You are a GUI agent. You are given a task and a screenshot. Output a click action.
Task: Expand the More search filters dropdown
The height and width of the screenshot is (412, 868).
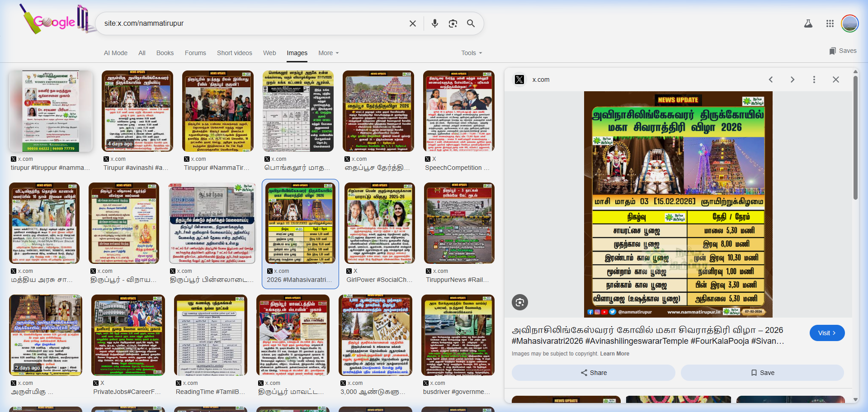click(328, 53)
